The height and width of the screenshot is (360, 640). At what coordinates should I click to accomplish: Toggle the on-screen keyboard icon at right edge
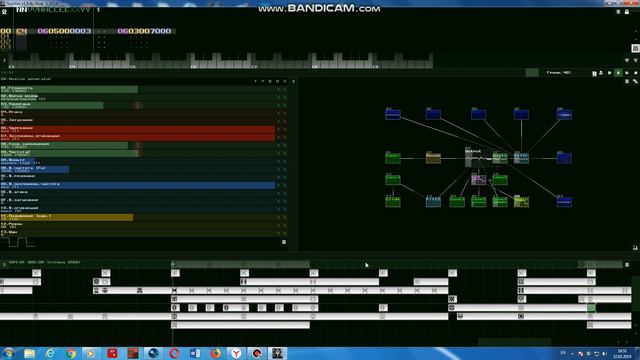[636, 48]
